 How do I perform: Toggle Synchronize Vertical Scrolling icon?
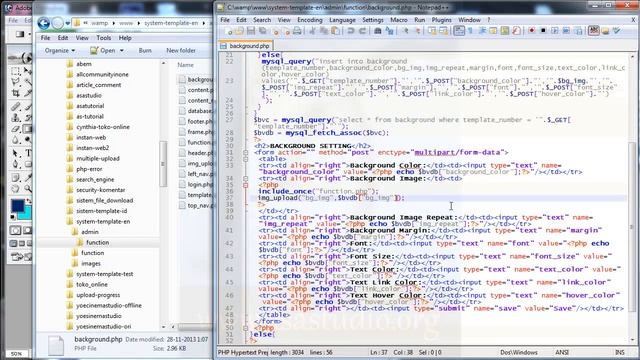(x=432, y=31)
